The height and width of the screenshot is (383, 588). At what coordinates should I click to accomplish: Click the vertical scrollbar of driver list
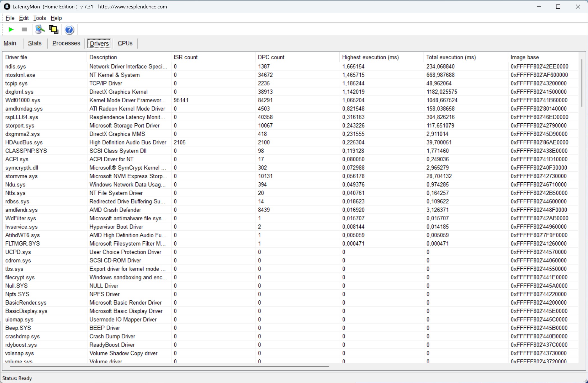click(582, 83)
